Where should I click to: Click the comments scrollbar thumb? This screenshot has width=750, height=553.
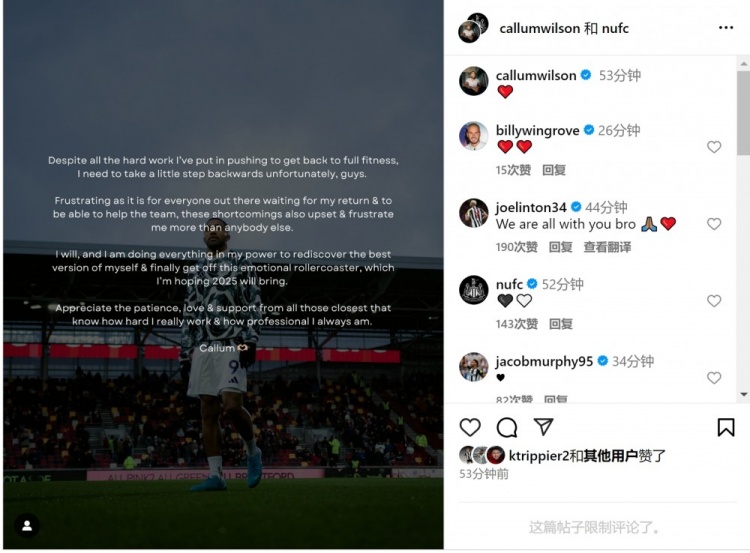(744, 113)
